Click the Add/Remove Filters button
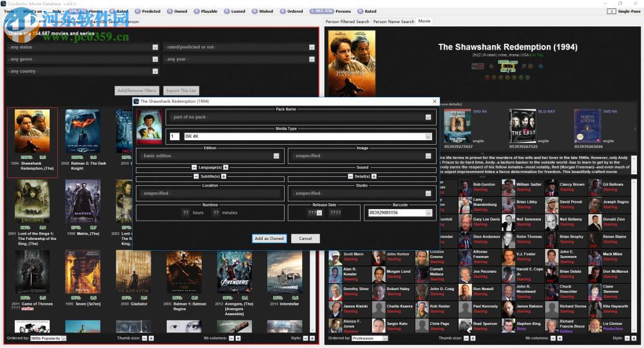Viewport: 644px width, 348px height. pyautogui.click(x=137, y=90)
